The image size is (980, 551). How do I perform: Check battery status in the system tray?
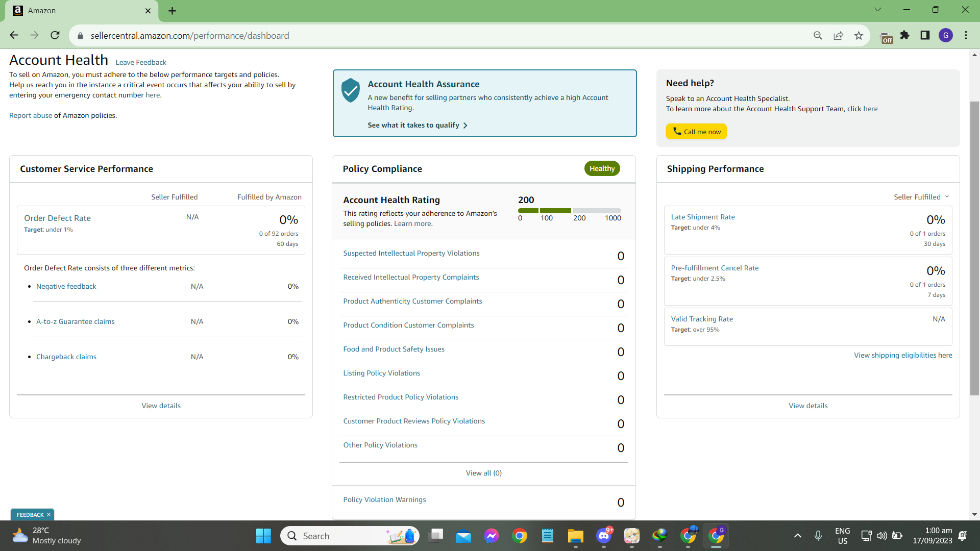(897, 536)
